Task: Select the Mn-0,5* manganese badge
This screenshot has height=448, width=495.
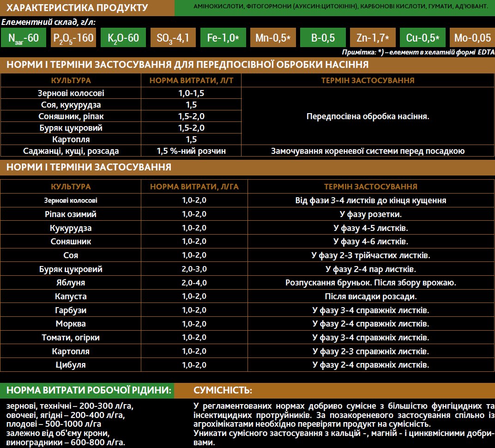Action: click(273, 37)
